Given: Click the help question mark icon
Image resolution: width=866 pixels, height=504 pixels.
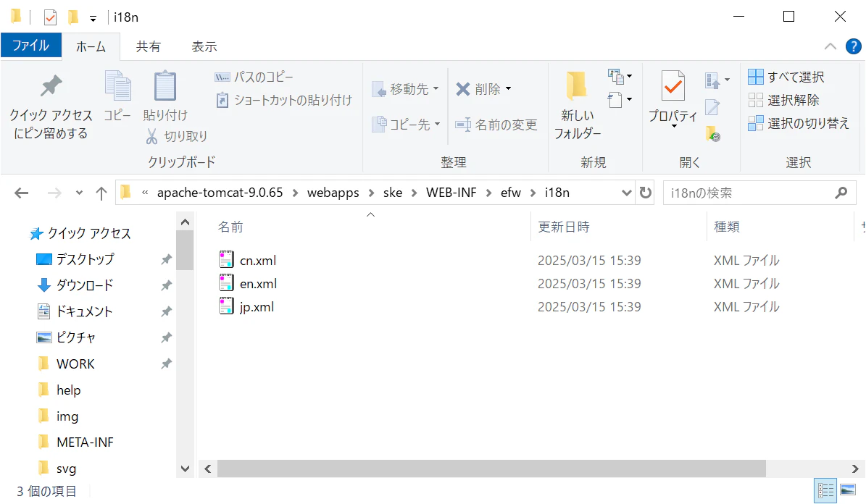Looking at the screenshot, I should tap(853, 46).
